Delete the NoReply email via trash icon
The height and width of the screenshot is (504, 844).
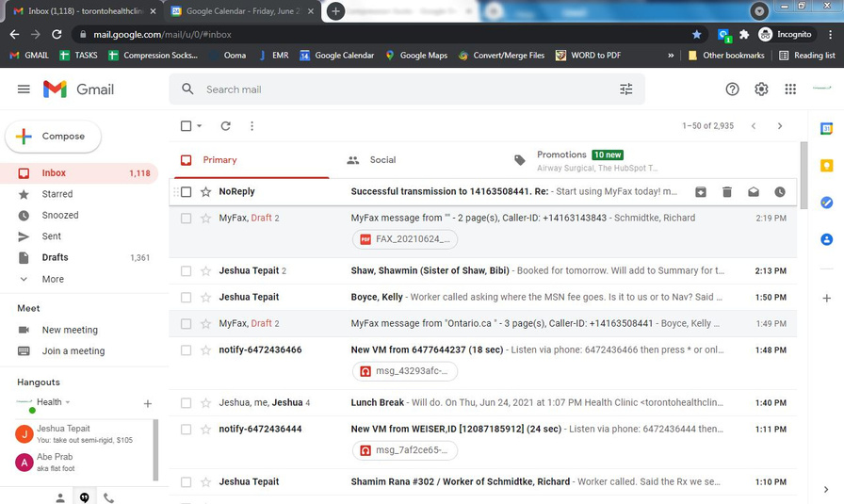(727, 192)
